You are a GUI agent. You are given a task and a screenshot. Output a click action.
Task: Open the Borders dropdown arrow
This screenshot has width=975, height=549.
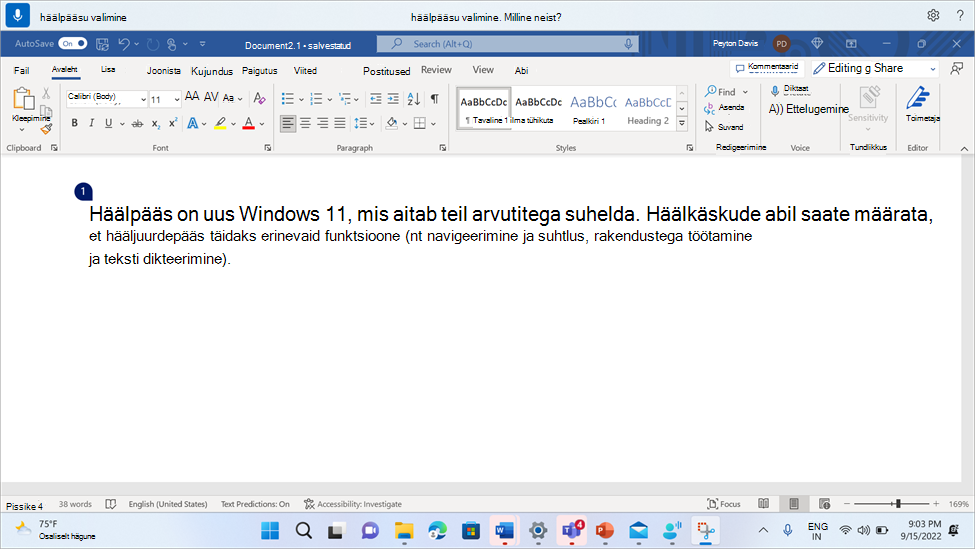(x=433, y=124)
